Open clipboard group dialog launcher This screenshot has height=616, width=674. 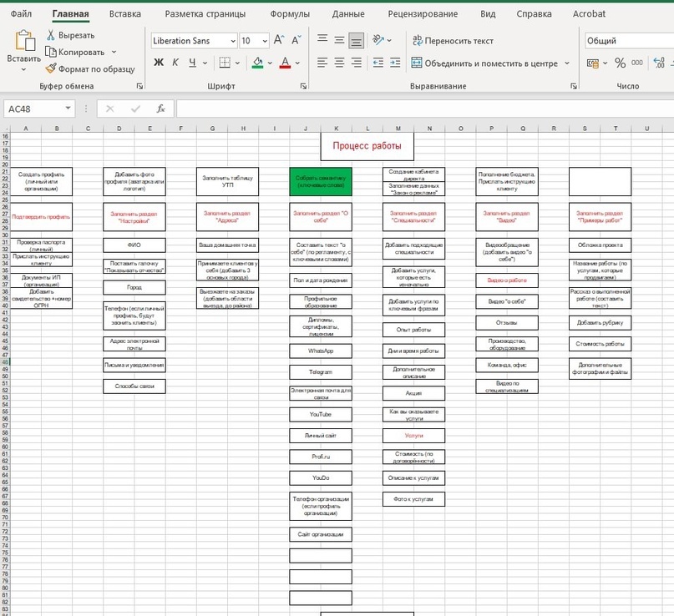[x=139, y=86]
